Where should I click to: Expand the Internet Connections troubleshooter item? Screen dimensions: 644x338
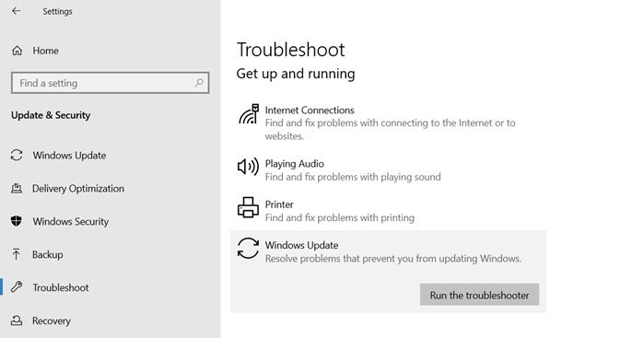click(388, 122)
